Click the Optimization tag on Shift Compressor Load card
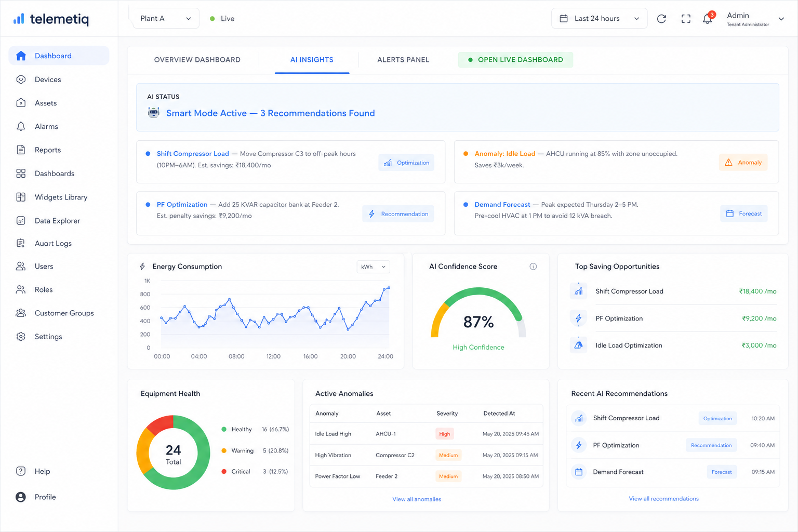This screenshot has width=798, height=532. (406, 163)
